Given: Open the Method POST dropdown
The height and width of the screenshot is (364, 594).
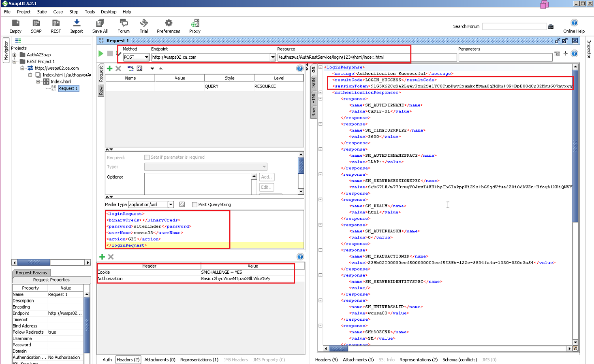Looking at the screenshot, I should tap(147, 57).
